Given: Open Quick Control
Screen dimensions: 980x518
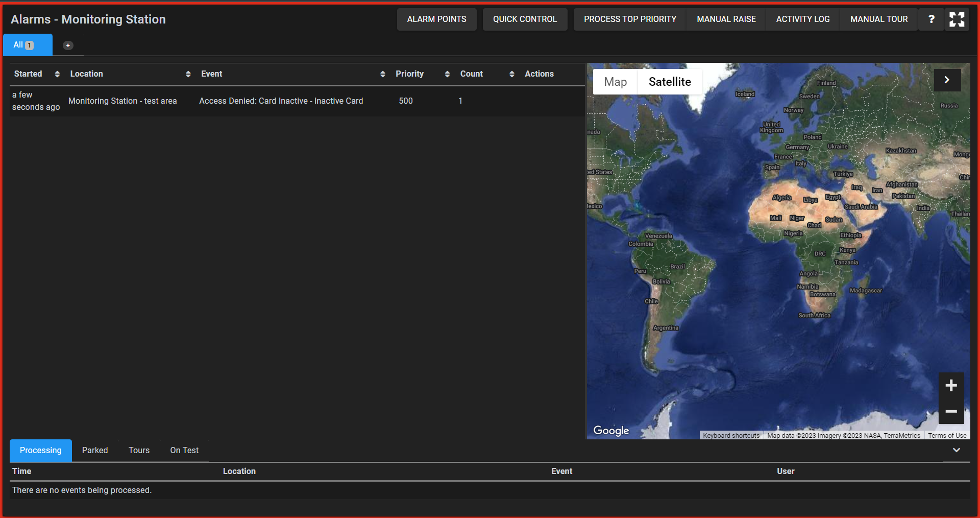Looking at the screenshot, I should (525, 19).
